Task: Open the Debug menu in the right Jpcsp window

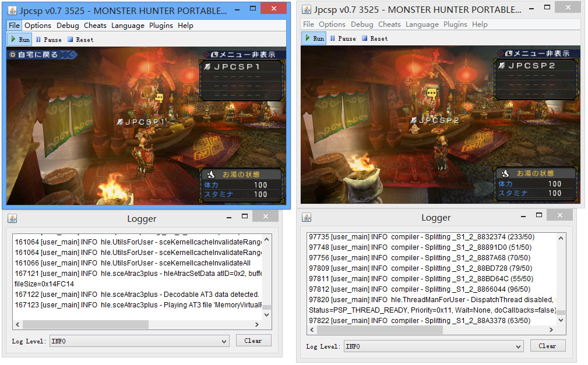Action: click(x=362, y=24)
